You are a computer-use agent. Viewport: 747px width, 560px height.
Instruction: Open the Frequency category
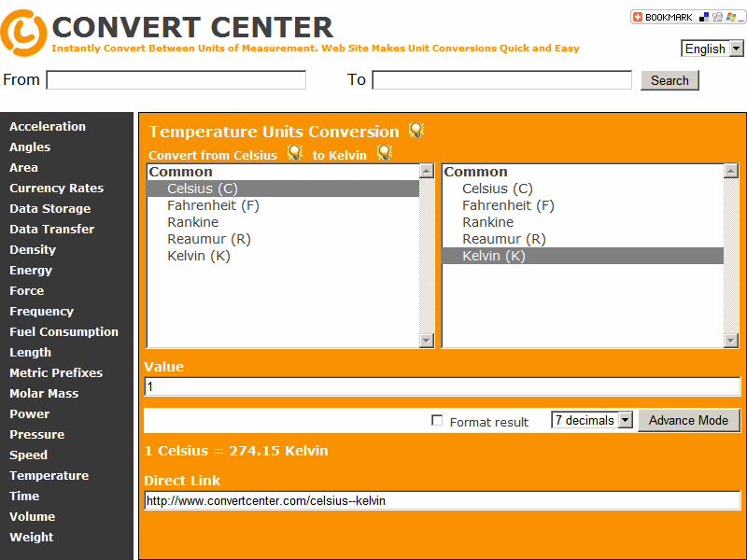pos(41,311)
